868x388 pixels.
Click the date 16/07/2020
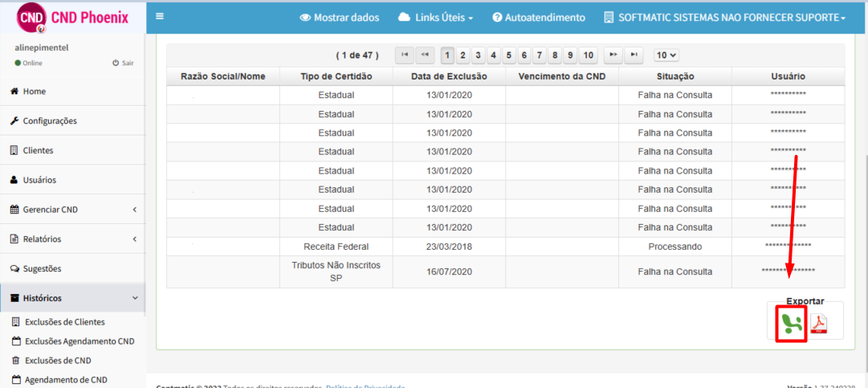449,272
